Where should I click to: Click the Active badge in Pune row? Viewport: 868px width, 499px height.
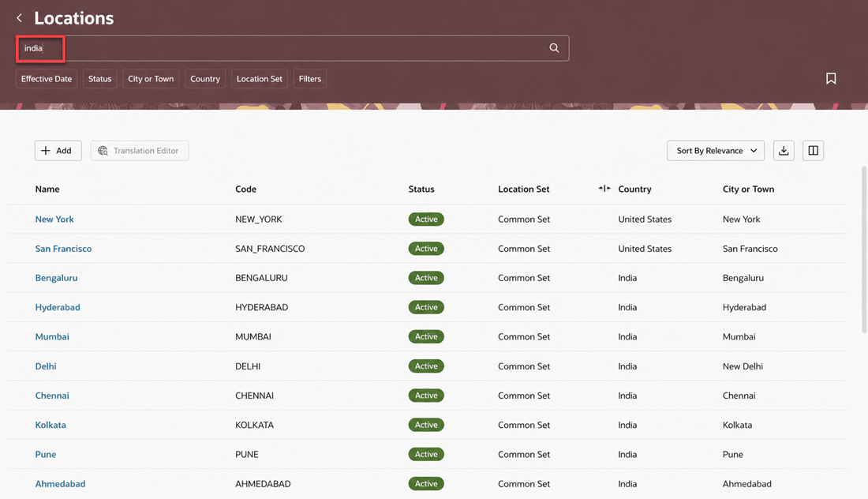click(426, 454)
